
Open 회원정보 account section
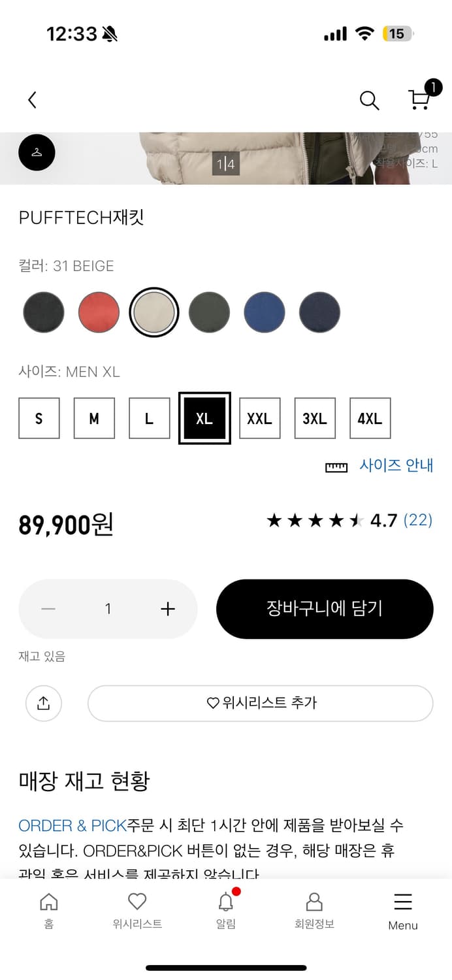pos(314,909)
